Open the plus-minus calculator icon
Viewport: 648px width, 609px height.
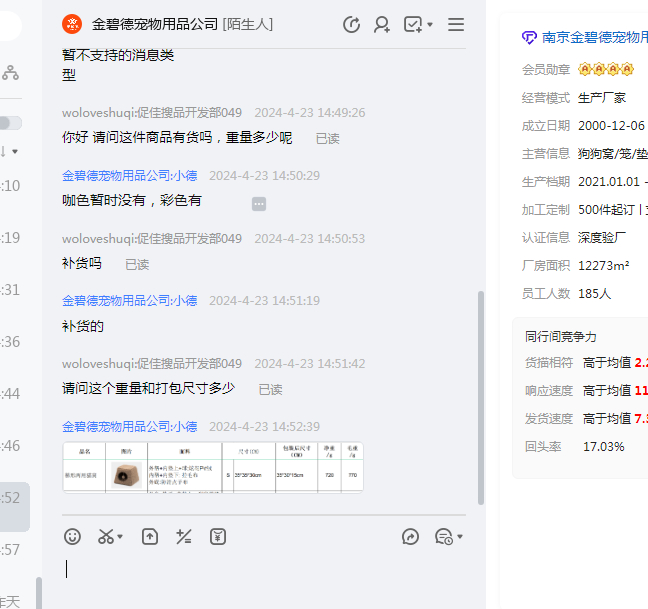tap(184, 537)
